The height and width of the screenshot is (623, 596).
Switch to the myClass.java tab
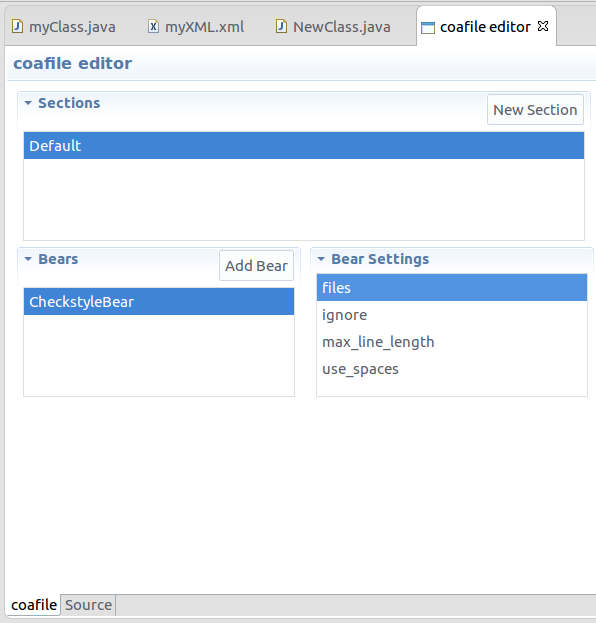(x=64, y=27)
